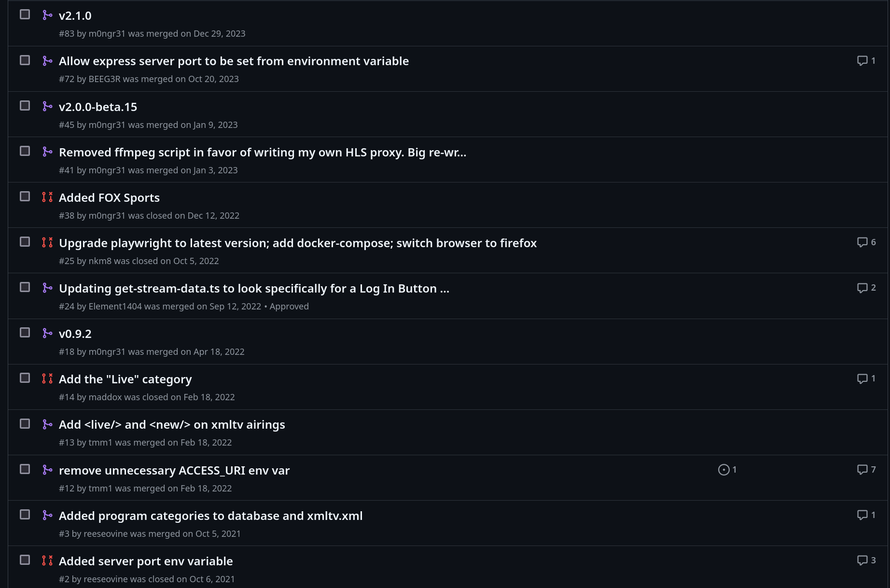
Task: Select checkbox for Added program categories PR
Action: tap(25, 515)
